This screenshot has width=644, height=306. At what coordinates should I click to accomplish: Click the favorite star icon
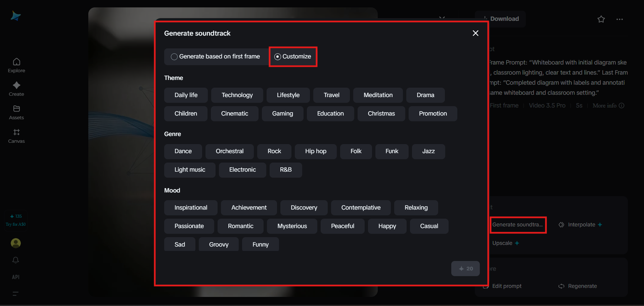601,19
